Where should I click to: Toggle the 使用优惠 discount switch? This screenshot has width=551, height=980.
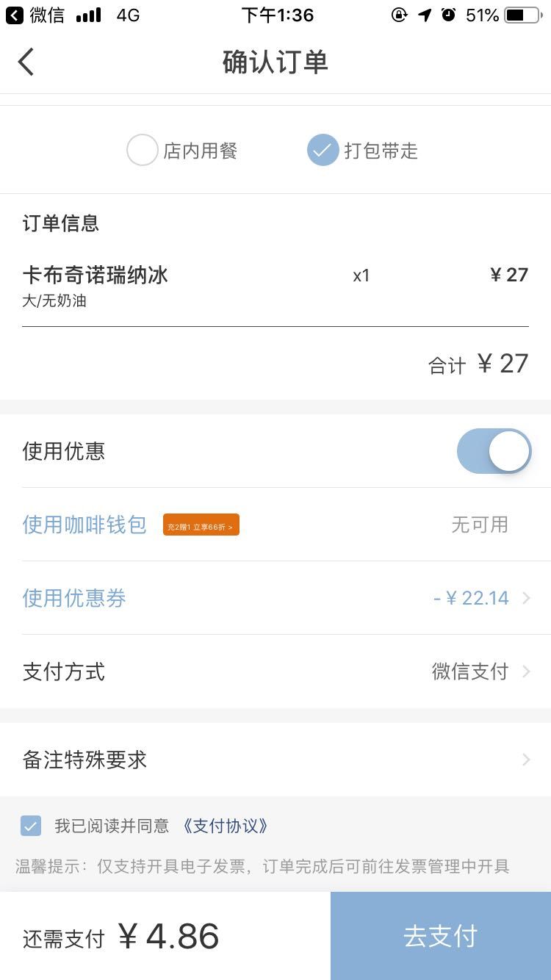[494, 451]
